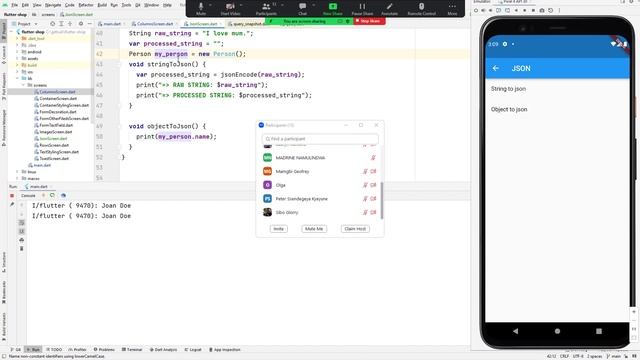
Task: Open Participants from Zoom toolbar
Action: pyautogui.click(x=266, y=8)
